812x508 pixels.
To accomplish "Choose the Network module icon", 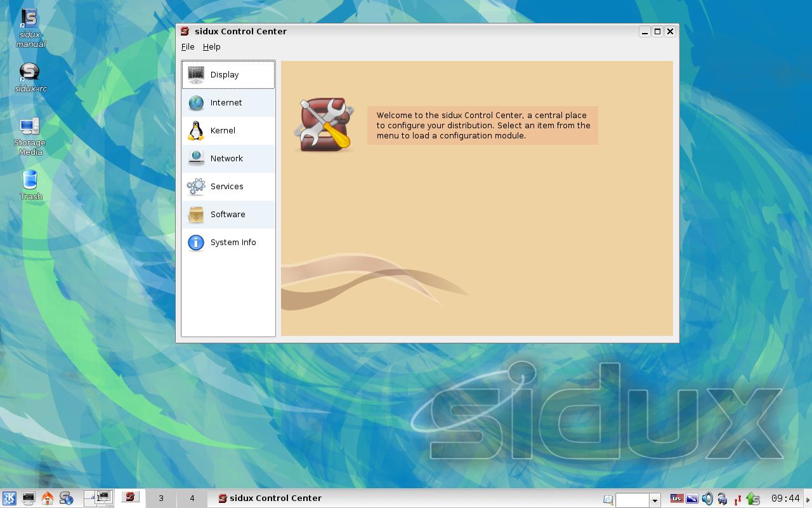I will (x=196, y=158).
